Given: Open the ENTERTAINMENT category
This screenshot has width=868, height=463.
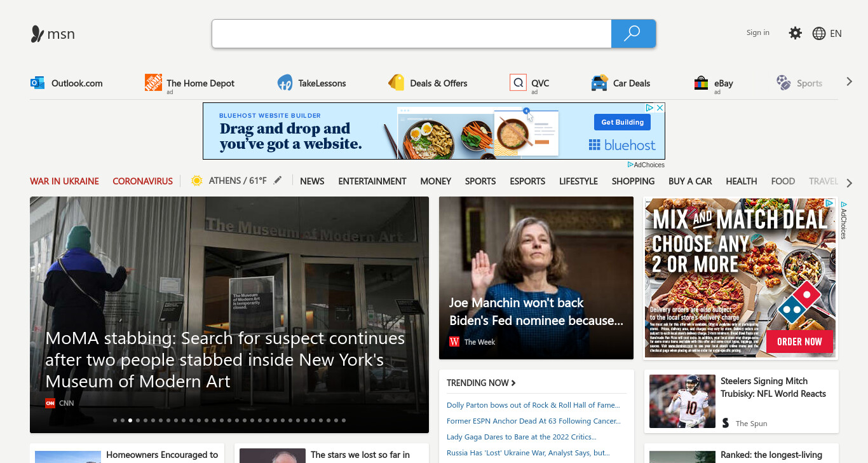Looking at the screenshot, I should pos(372,181).
